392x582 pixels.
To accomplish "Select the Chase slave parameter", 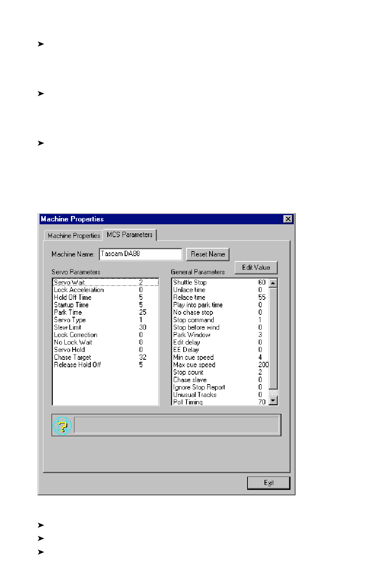I will click(x=220, y=380).
